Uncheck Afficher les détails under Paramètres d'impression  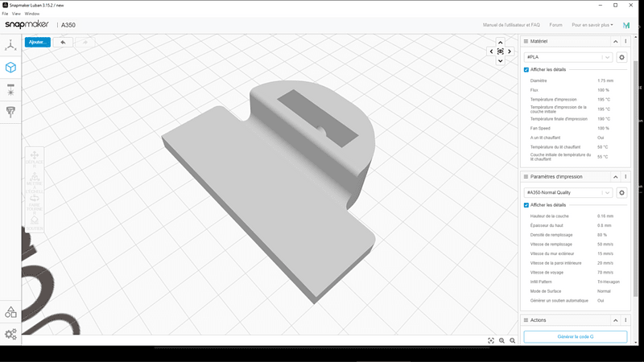pyautogui.click(x=526, y=205)
